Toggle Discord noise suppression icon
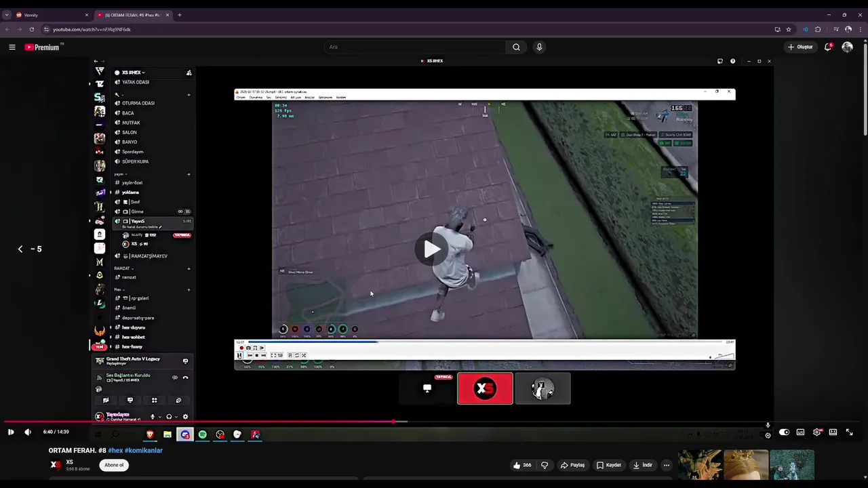 (x=175, y=378)
